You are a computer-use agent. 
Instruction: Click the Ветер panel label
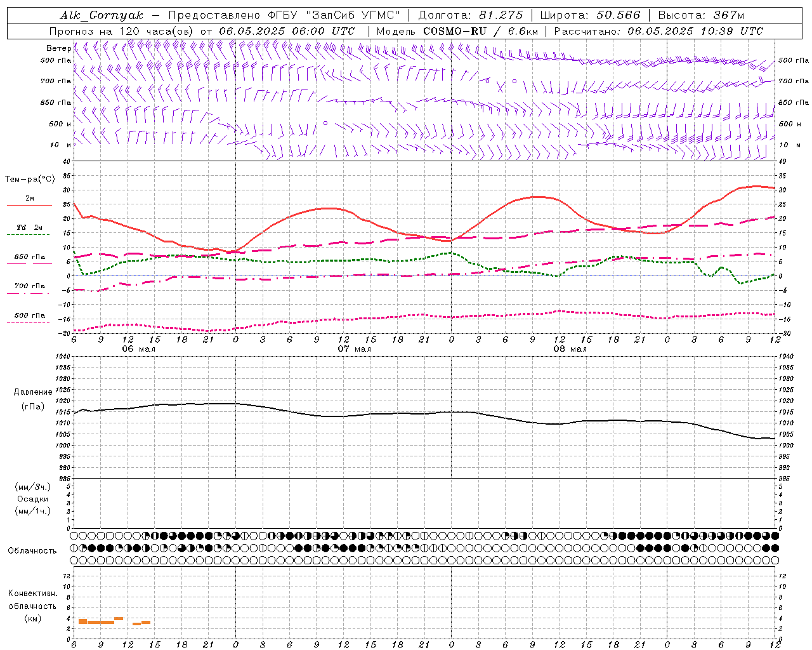pos(58,48)
